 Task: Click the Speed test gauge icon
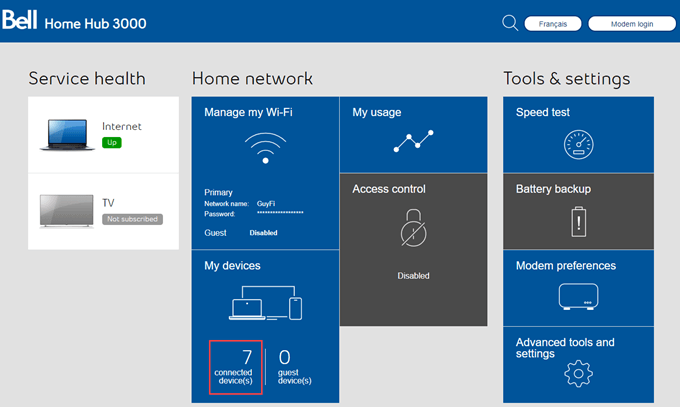click(579, 144)
